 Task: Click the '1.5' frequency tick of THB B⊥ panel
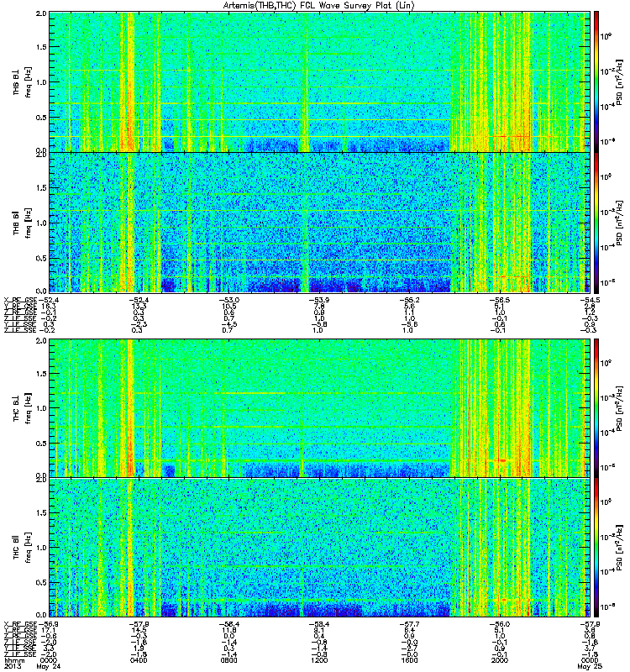41,47
